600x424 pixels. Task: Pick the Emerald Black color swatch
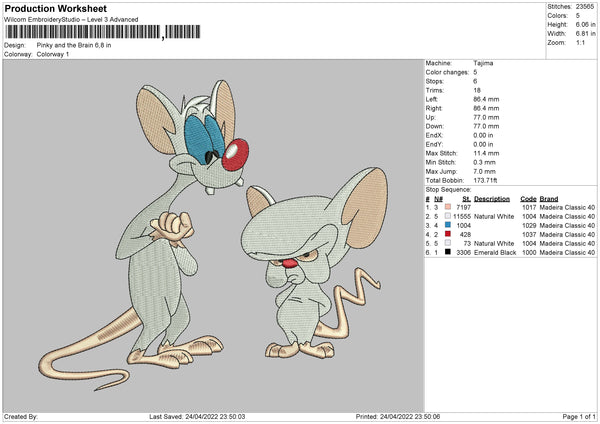[446, 252]
